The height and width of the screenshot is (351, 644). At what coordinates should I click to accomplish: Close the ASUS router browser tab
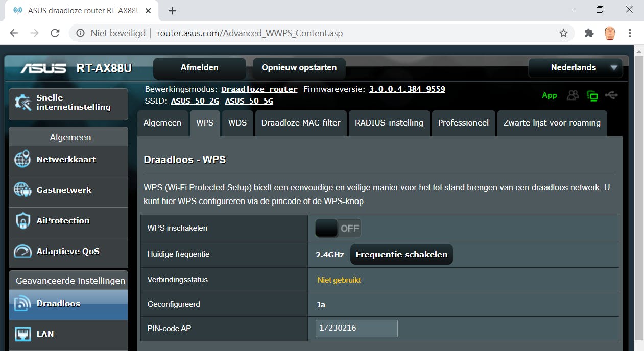click(x=149, y=11)
